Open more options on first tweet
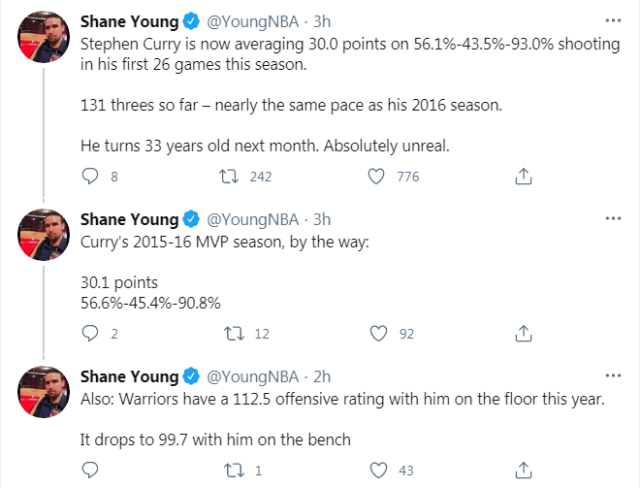The image size is (641, 488). coord(611,21)
